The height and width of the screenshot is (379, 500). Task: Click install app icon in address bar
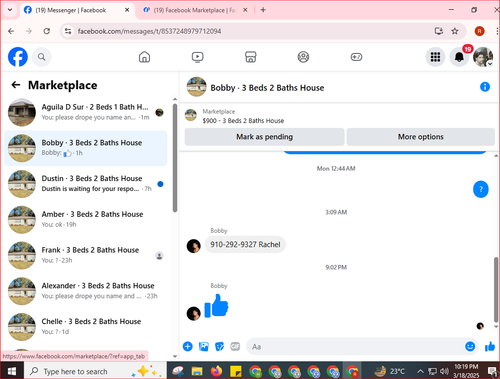point(439,31)
